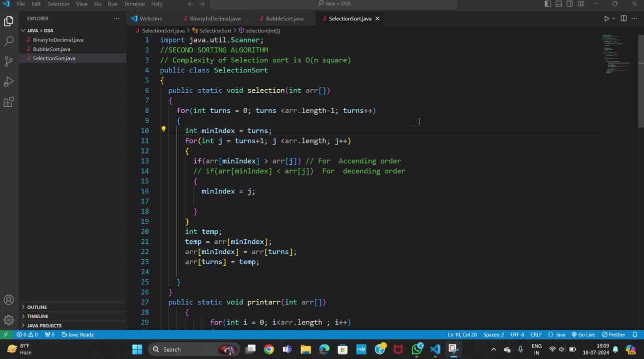Click selection(int[]) breadcrumb item
The height and width of the screenshot is (359, 644).
pos(260,30)
